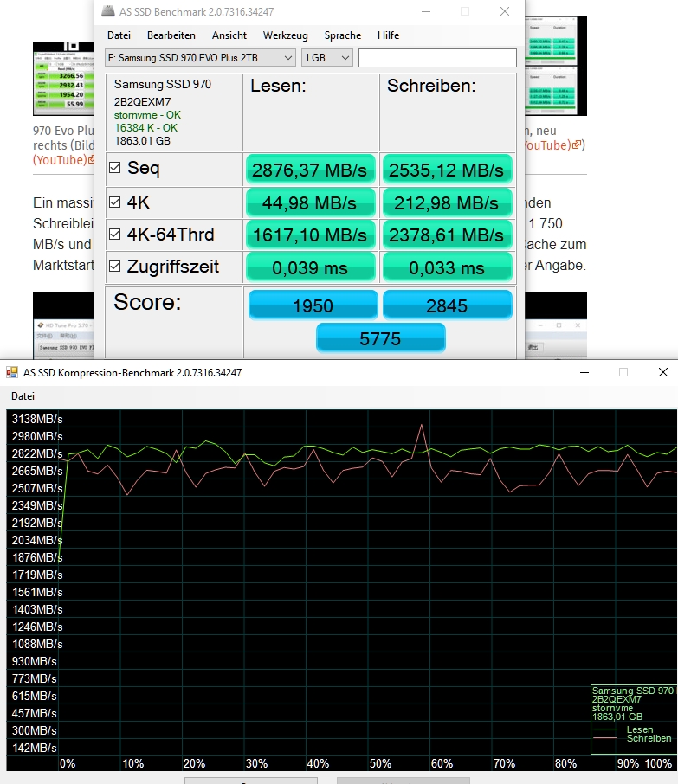The image size is (678, 784).
Task: Click 4K-64Thrd write result 2378,61 MB/s
Action: (447, 235)
